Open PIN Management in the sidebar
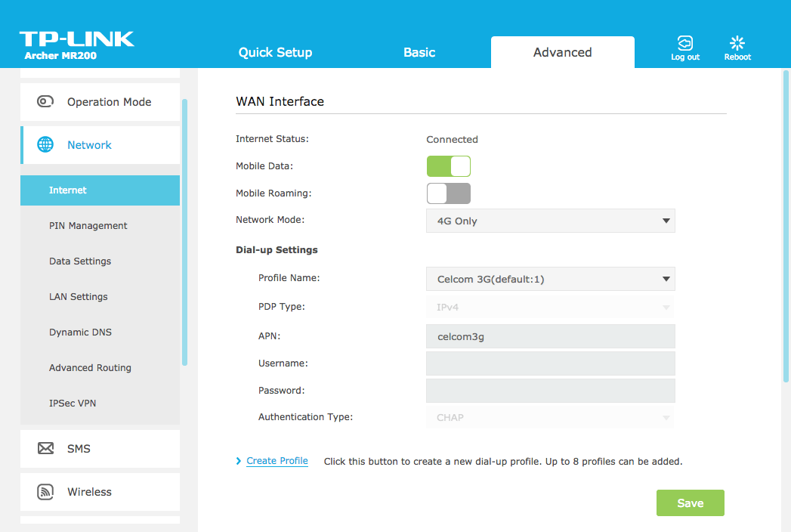 tap(88, 226)
